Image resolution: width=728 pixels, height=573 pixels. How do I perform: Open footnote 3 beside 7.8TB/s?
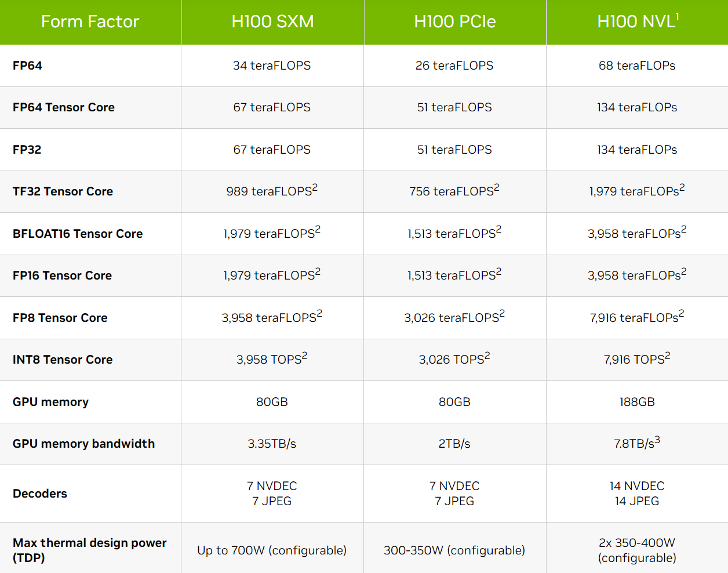(657, 440)
